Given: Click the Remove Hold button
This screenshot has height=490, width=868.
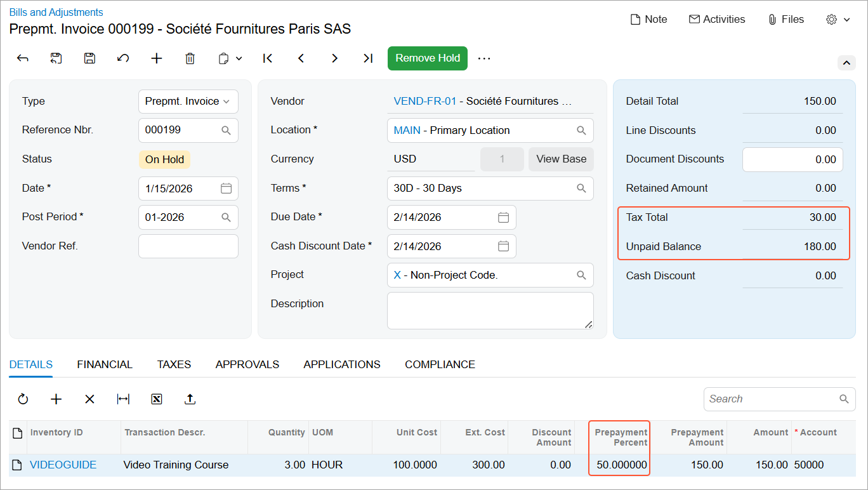Looking at the screenshot, I should [428, 58].
